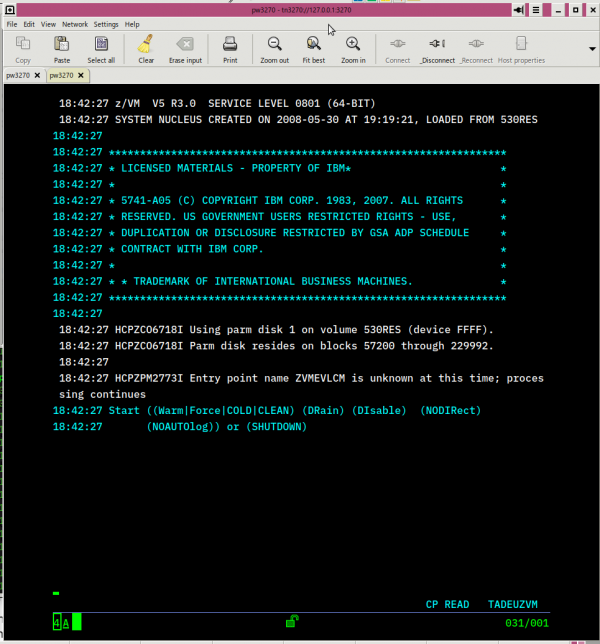Click the green padlock status icon
This screenshot has height=644, width=600.
[292, 621]
